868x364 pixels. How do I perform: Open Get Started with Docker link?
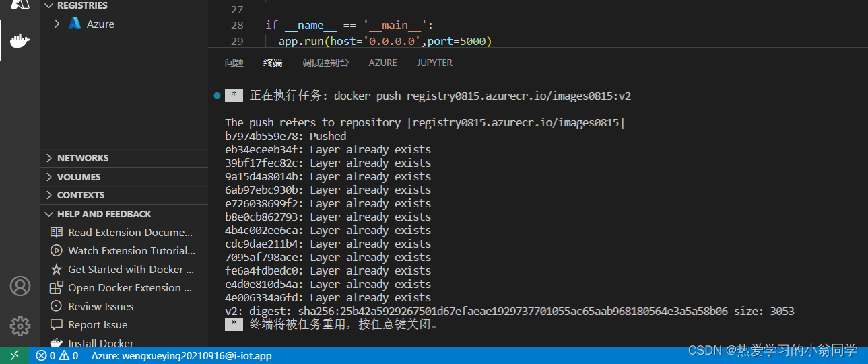tap(131, 269)
